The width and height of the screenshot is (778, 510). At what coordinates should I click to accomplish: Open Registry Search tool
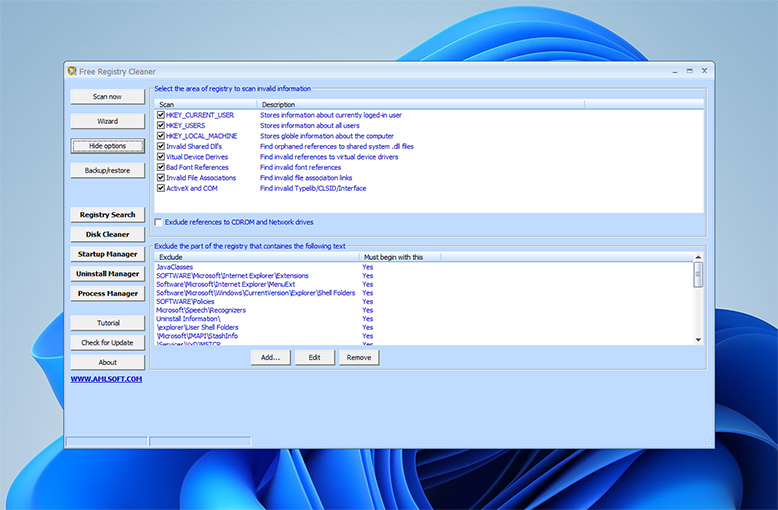(107, 215)
